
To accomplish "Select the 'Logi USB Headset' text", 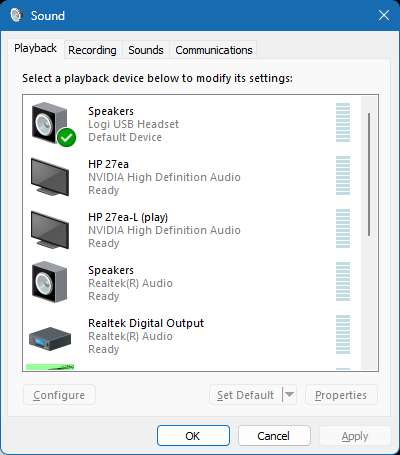I will 133,124.
